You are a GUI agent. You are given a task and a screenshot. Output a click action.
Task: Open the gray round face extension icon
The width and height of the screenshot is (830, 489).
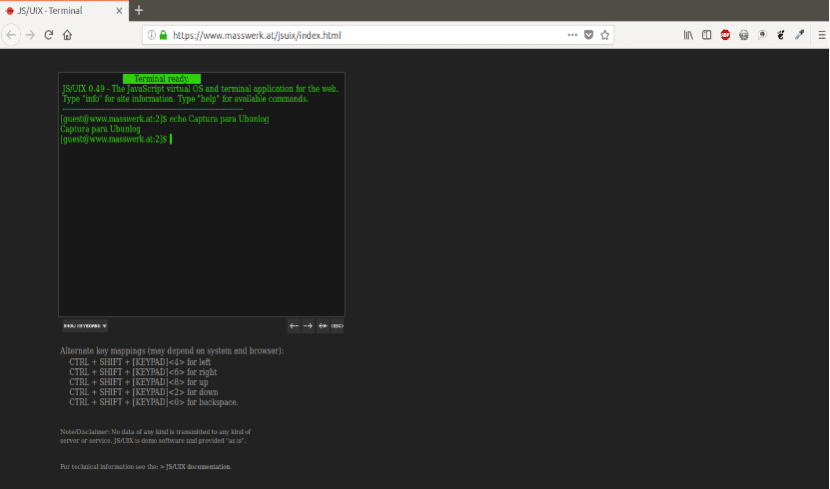pos(744,35)
